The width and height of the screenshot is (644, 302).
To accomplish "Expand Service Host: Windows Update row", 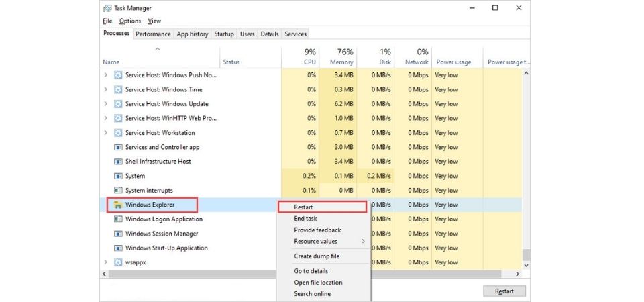I will (x=105, y=104).
